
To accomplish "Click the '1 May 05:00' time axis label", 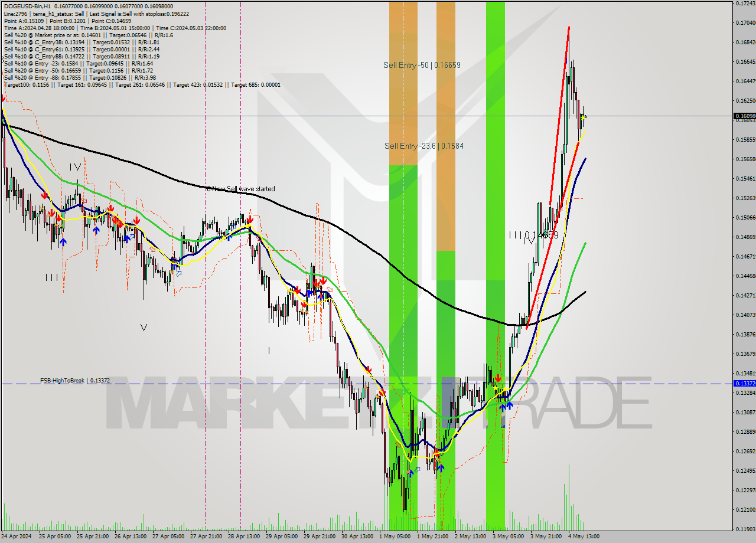I will click(x=395, y=537).
